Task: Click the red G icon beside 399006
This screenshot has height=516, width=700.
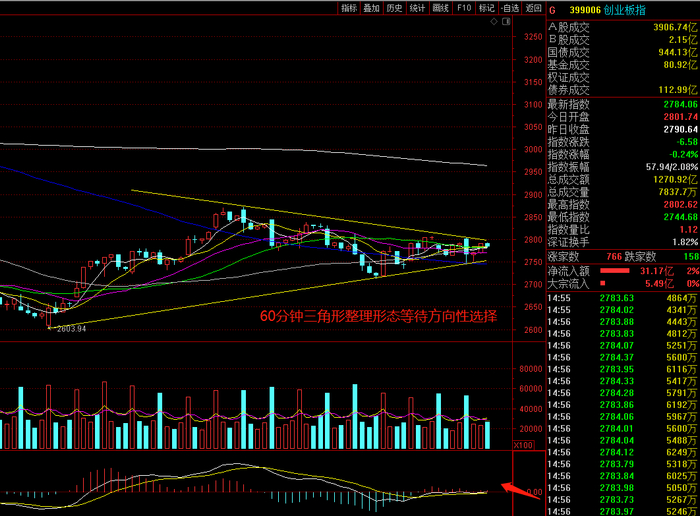Action: click(553, 9)
